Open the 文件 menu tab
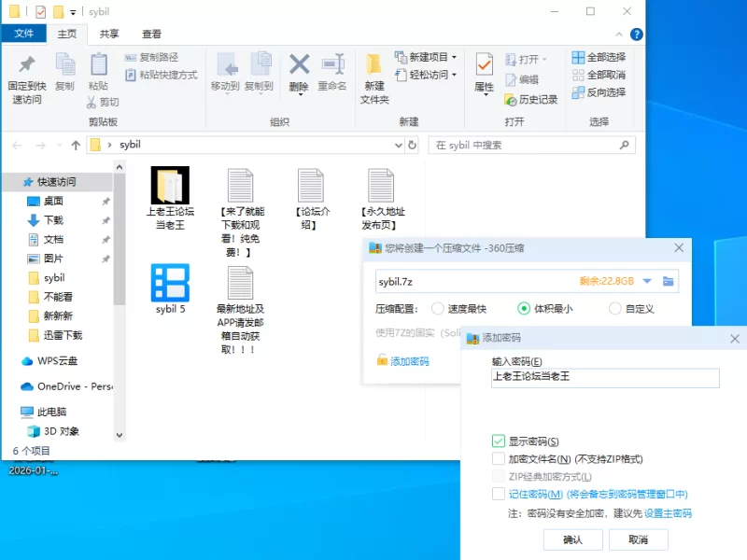 pos(24,34)
